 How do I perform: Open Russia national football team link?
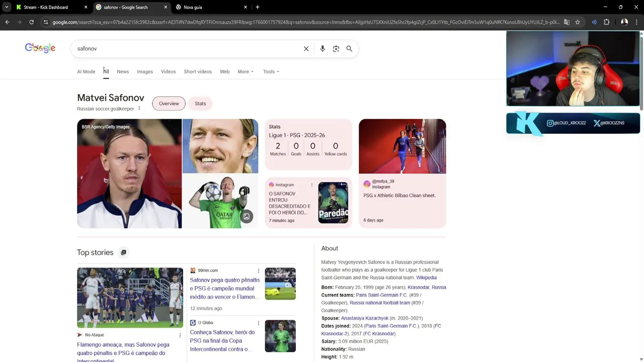tap(380, 303)
